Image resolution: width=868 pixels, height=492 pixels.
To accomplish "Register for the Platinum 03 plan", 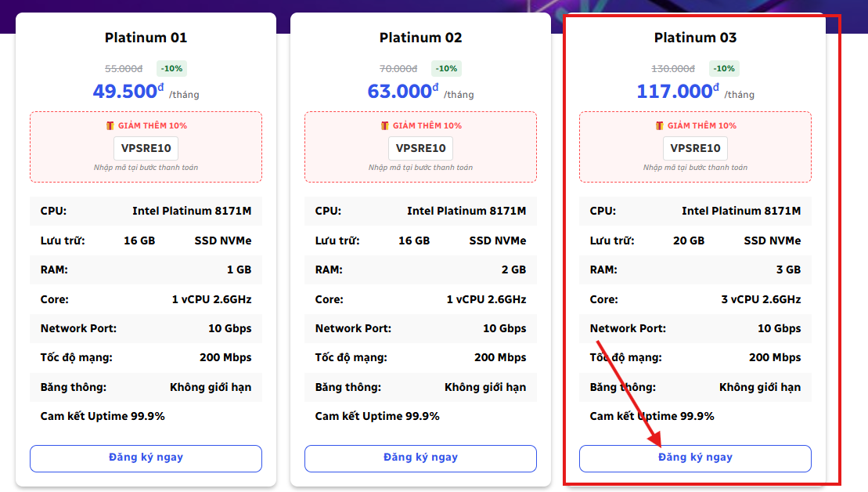I will tap(695, 458).
